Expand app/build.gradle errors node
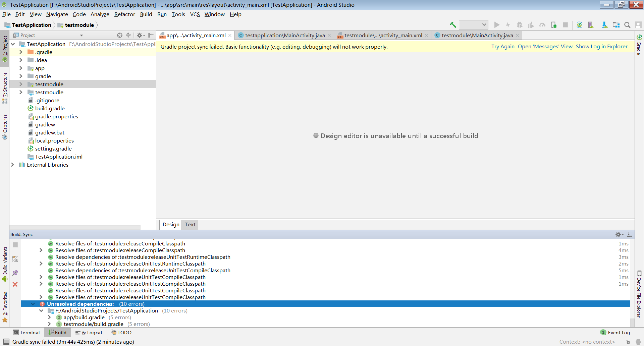This screenshot has height=346, width=644. click(x=49, y=317)
